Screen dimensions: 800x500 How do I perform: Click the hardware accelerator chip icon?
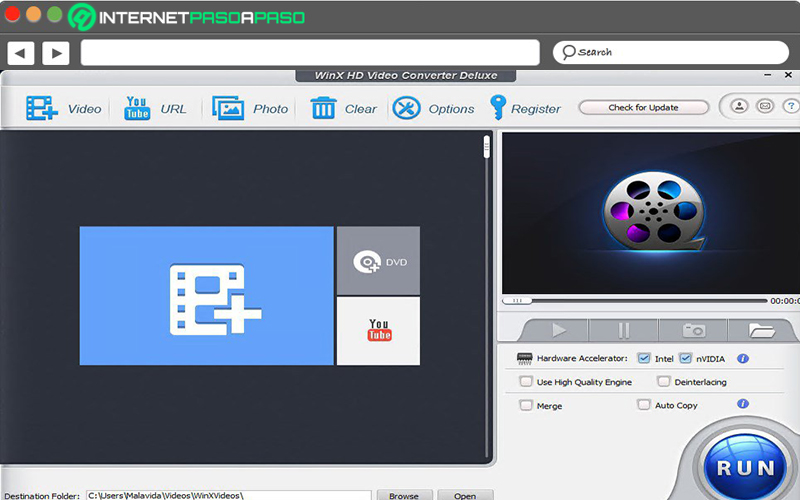[524, 358]
